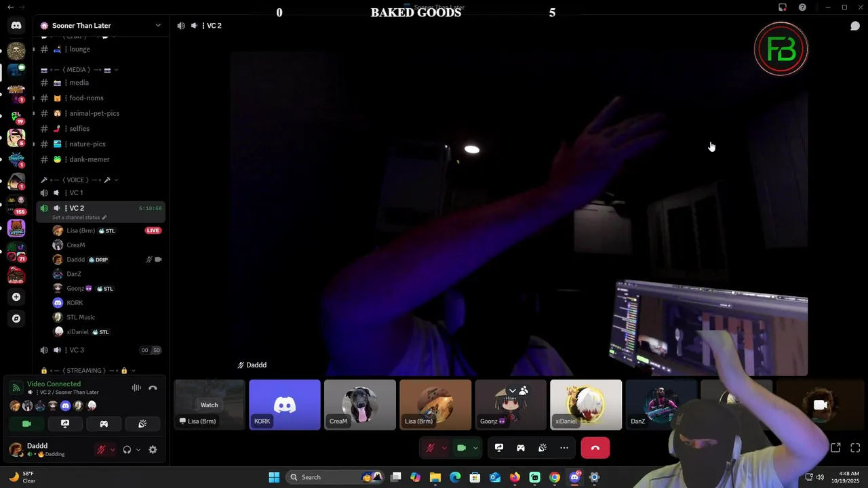
Task: Pop out the call window
Action: click(835, 448)
